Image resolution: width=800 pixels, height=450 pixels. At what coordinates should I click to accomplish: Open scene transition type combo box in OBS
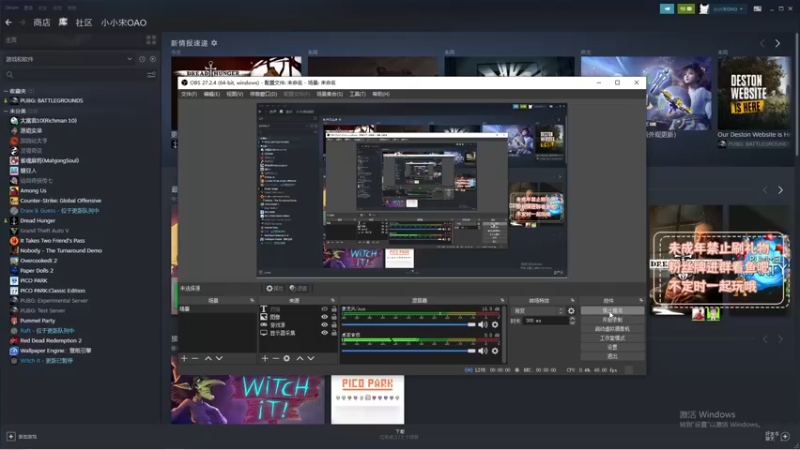[x=538, y=311]
